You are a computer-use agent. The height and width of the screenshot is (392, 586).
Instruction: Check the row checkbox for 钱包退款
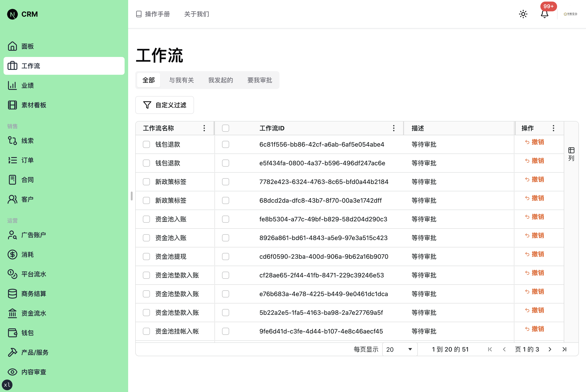[x=146, y=144]
